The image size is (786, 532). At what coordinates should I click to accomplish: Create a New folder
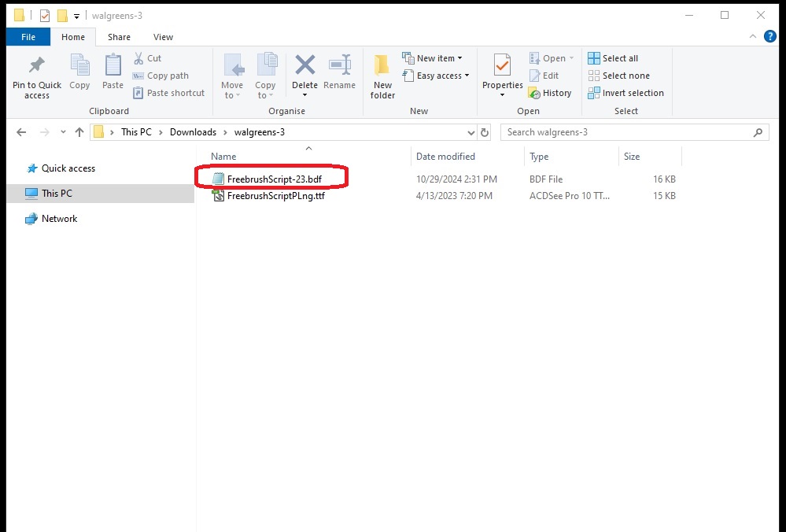point(382,76)
